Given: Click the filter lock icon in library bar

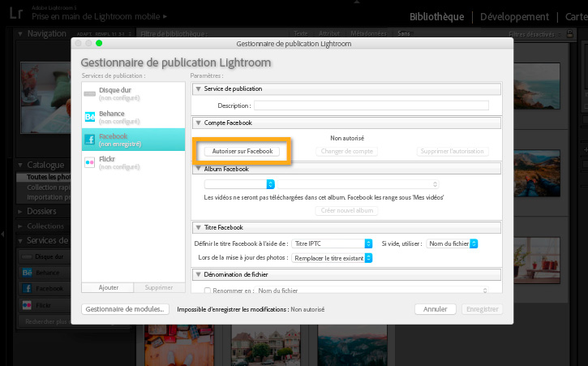Looking at the screenshot, I should click(569, 34).
